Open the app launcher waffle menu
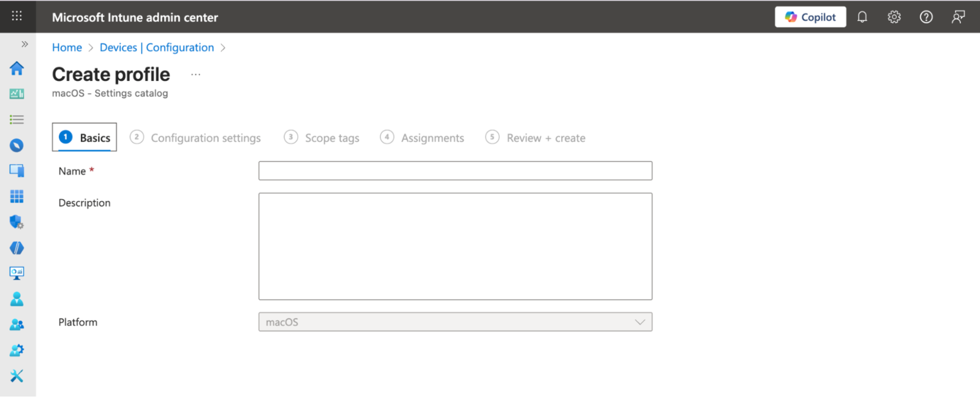Image resolution: width=980 pixels, height=397 pixels. coord(17,16)
